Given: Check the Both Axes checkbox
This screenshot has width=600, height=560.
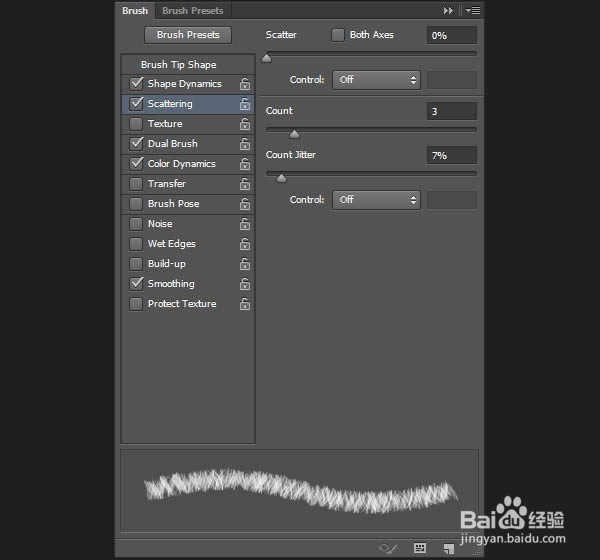Looking at the screenshot, I should (338, 35).
